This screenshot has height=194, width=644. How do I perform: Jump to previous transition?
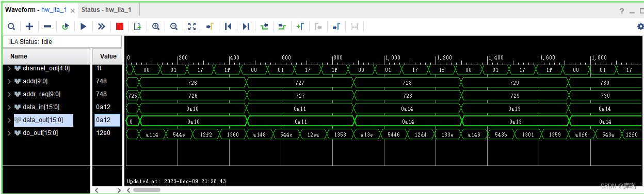click(x=264, y=26)
